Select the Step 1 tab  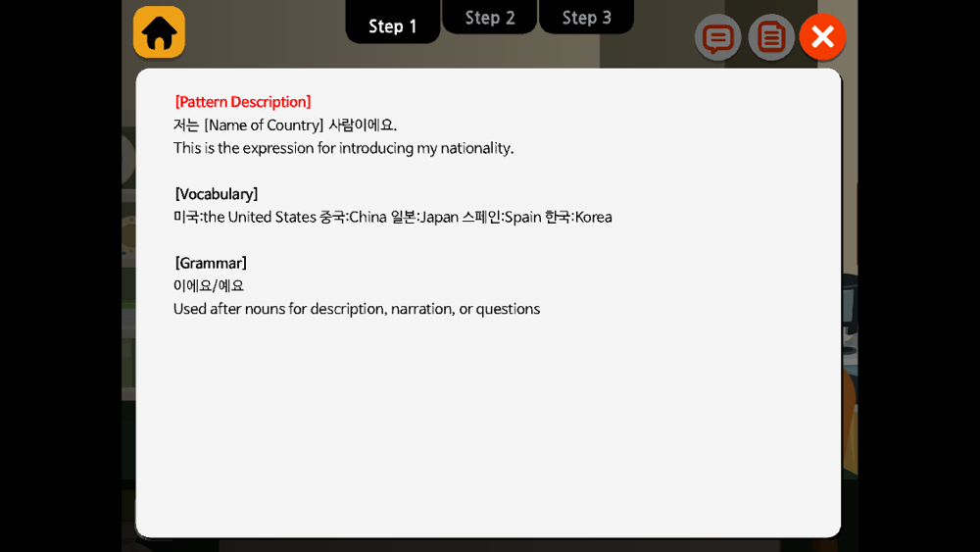click(393, 24)
